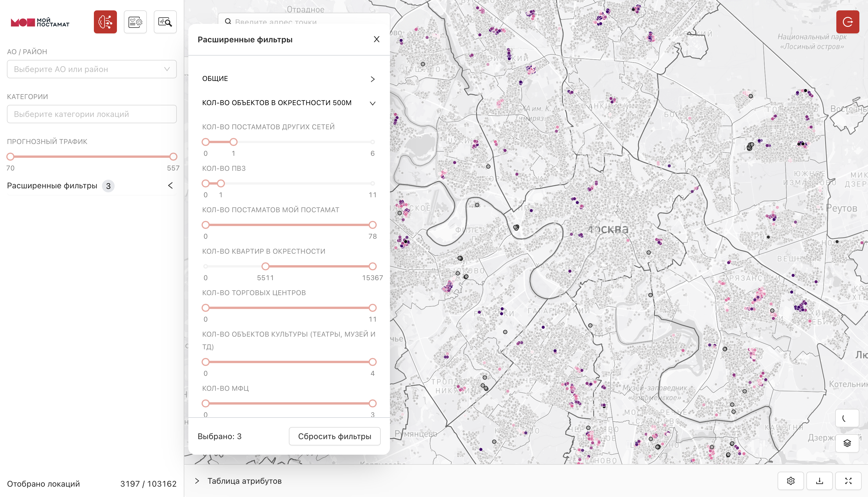Open the map layers icon
868x497 pixels.
point(847,443)
